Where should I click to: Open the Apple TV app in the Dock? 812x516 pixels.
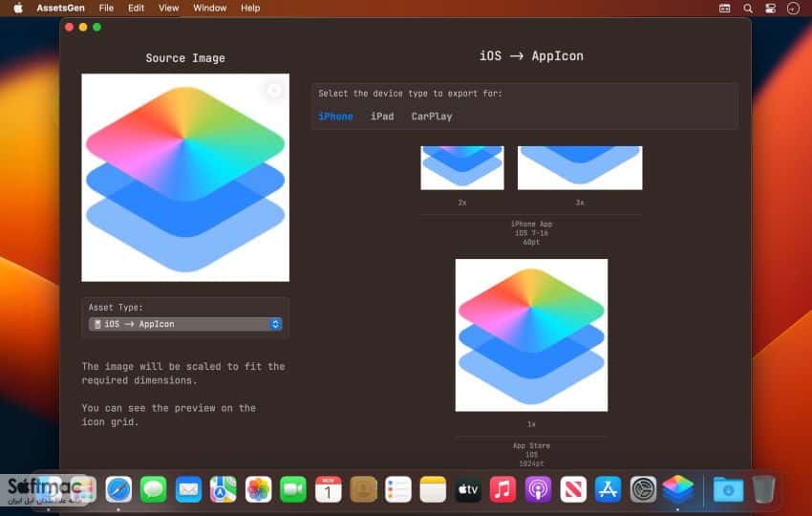point(468,489)
